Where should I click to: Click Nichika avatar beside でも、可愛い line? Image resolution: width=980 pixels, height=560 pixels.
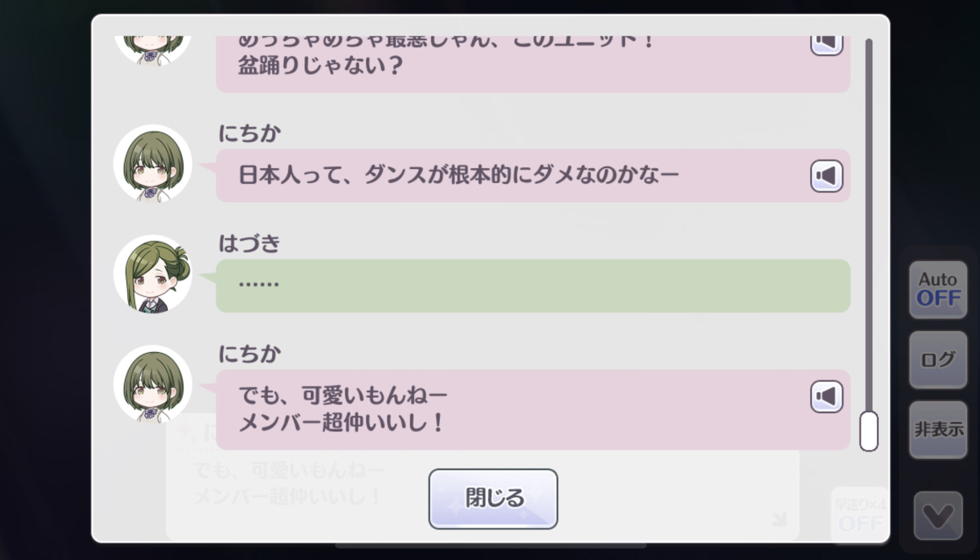click(153, 384)
